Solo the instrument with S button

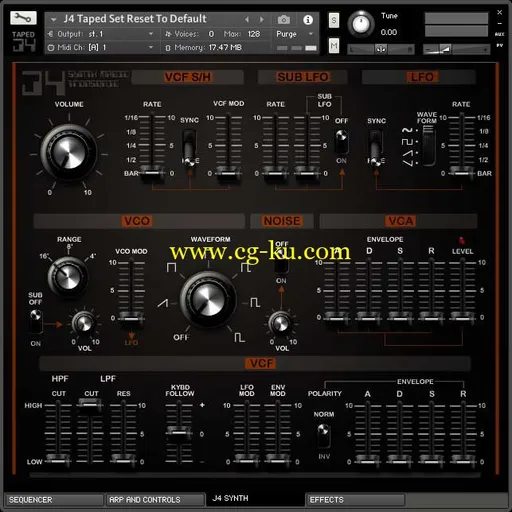[334, 20]
